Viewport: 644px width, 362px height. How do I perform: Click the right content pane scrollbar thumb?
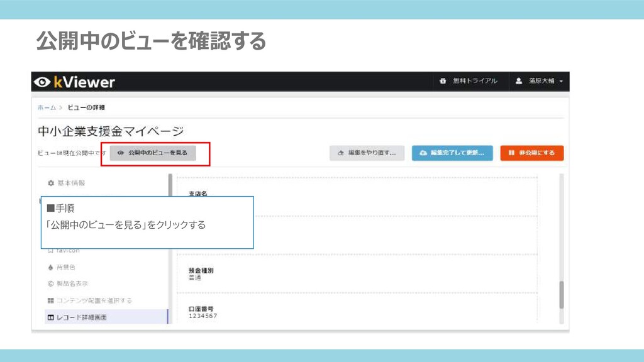click(x=562, y=295)
